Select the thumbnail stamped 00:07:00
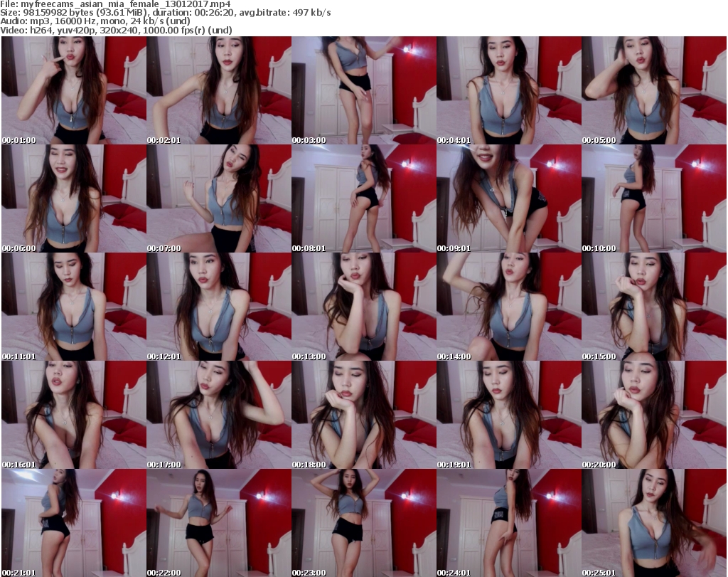Screen dimensions: 728x577 pyautogui.click(x=219, y=198)
